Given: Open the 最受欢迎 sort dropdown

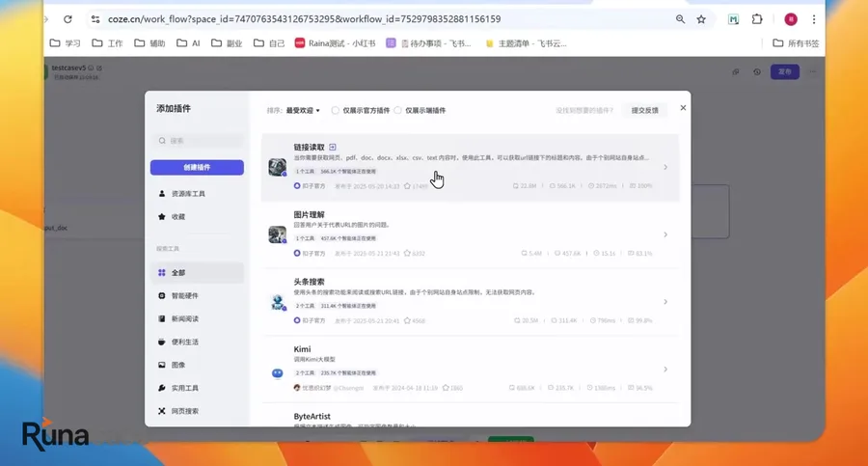Looking at the screenshot, I should (x=303, y=110).
